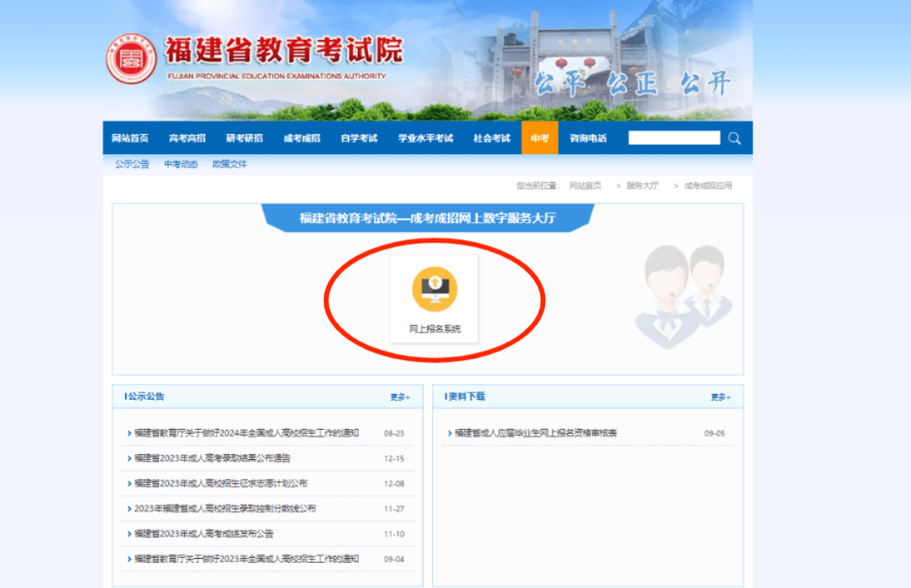The image size is (911, 588).
Task: Focus the search box in the navigation bar
Action: (x=674, y=138)
